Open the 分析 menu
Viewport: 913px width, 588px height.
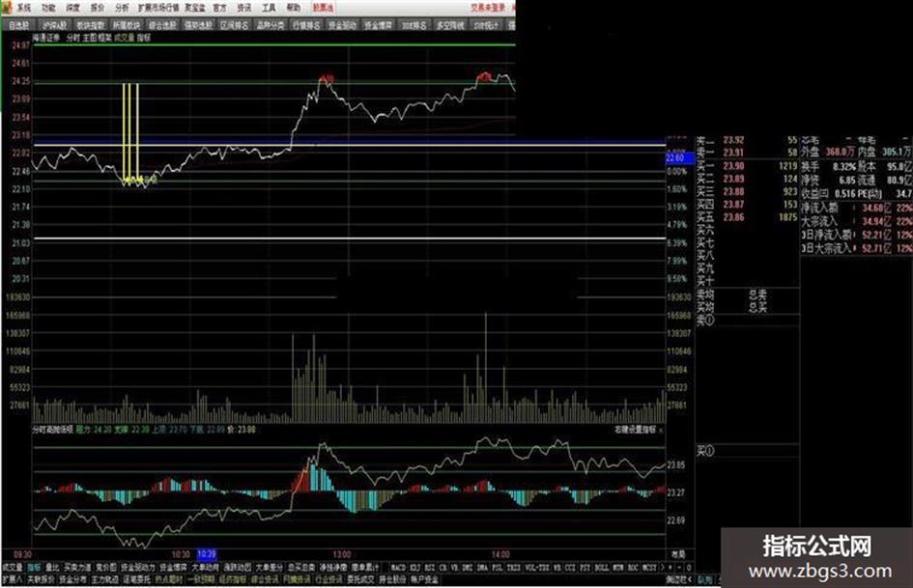122,8
